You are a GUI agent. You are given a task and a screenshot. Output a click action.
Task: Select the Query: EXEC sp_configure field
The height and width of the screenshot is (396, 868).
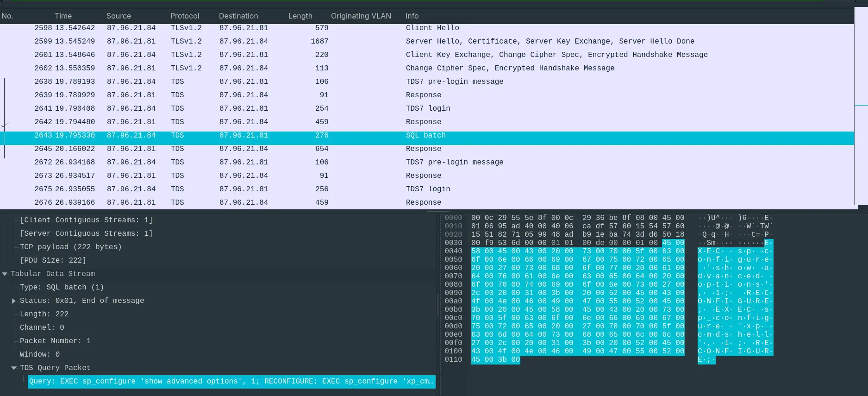231,381
